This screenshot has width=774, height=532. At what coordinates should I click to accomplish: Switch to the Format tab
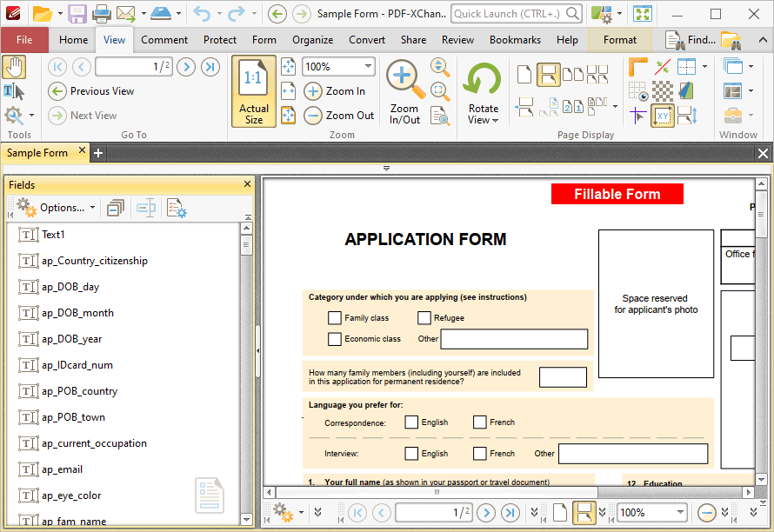pyautogui.click(x=619, y=40)
